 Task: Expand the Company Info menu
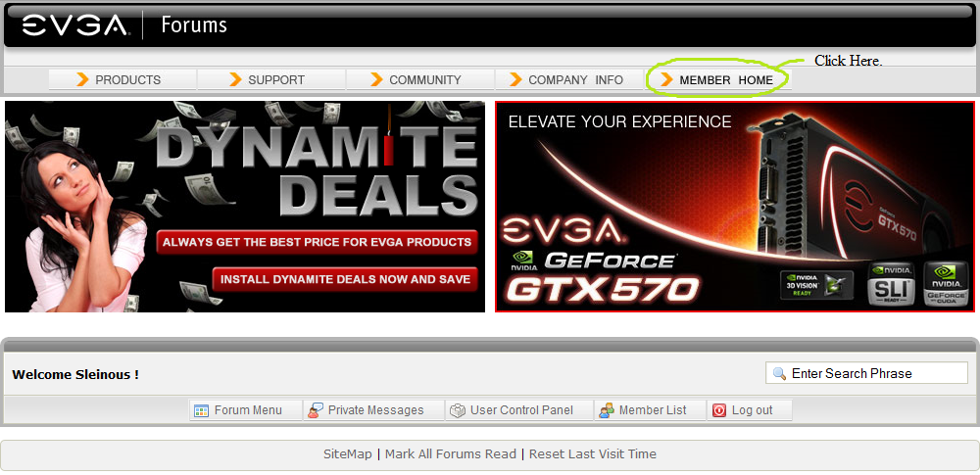point(575,79)
